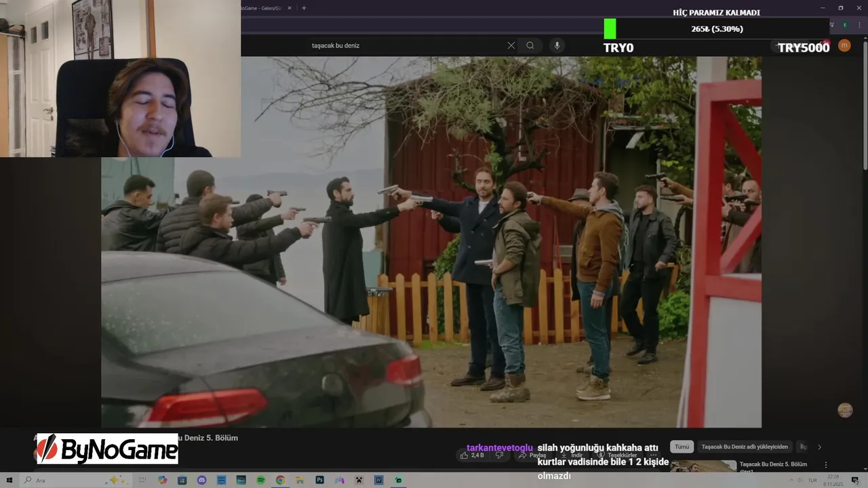Screen dimensions: 868x488
Task: Open a new browser tab with plus
Action: (x=304, y=8)
